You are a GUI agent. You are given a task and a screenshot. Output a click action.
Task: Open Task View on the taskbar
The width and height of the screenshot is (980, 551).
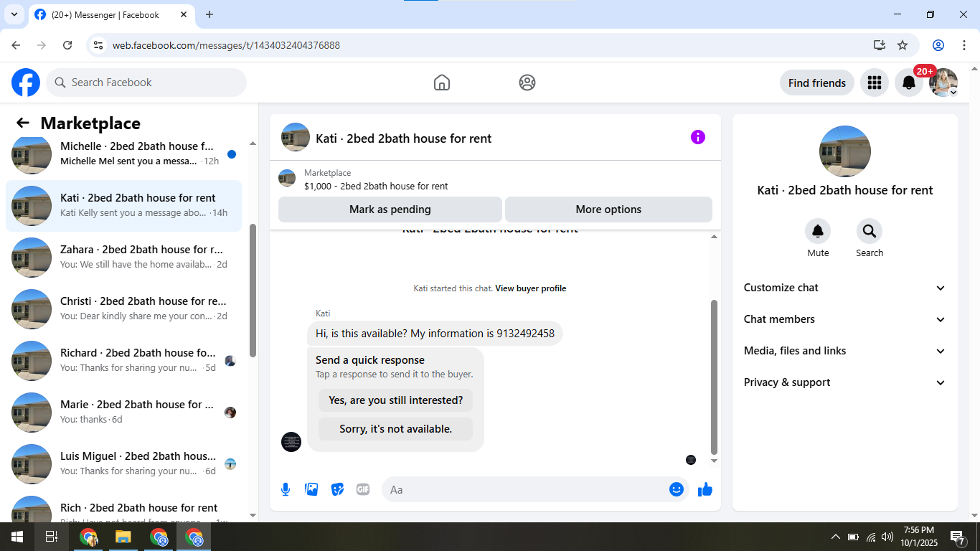[x=51, y=537]
